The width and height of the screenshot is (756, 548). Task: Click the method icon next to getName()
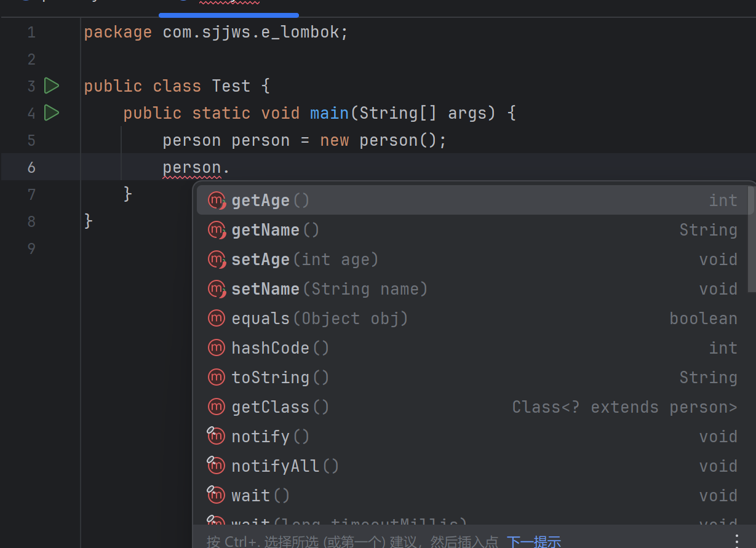(217, 230)
